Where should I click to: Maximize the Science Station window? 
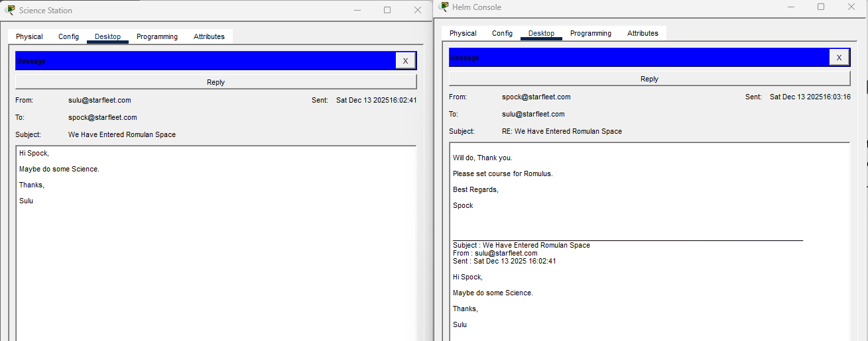(387, 10)
